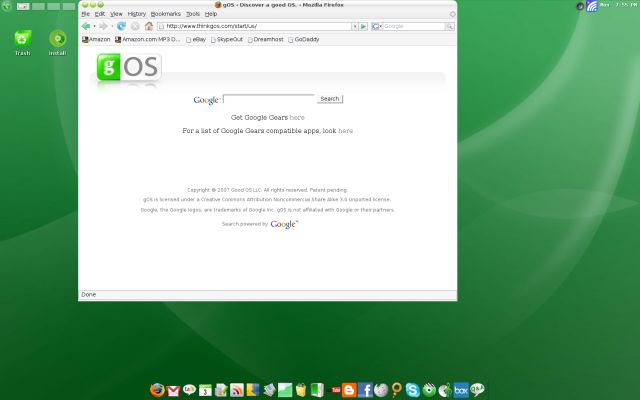
Task: Open the SkypeOut bookmark
Action: coord(227,40)
